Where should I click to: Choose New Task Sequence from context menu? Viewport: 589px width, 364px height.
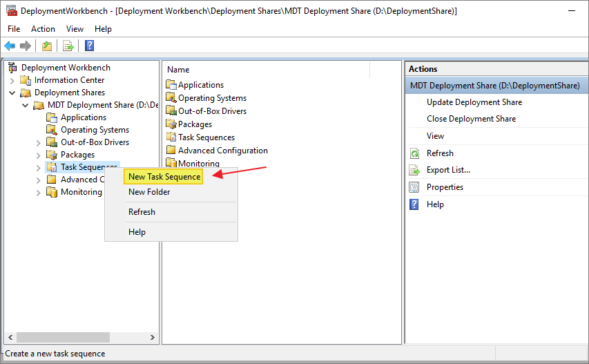(164, 177)
